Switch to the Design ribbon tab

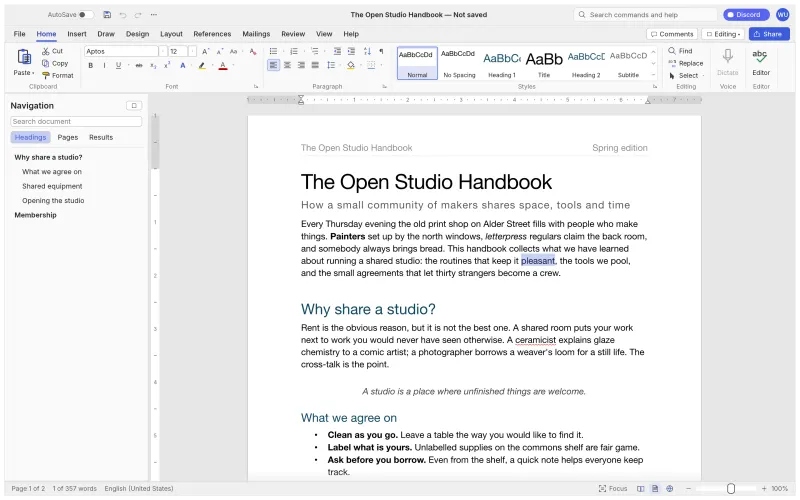(137, 34)
